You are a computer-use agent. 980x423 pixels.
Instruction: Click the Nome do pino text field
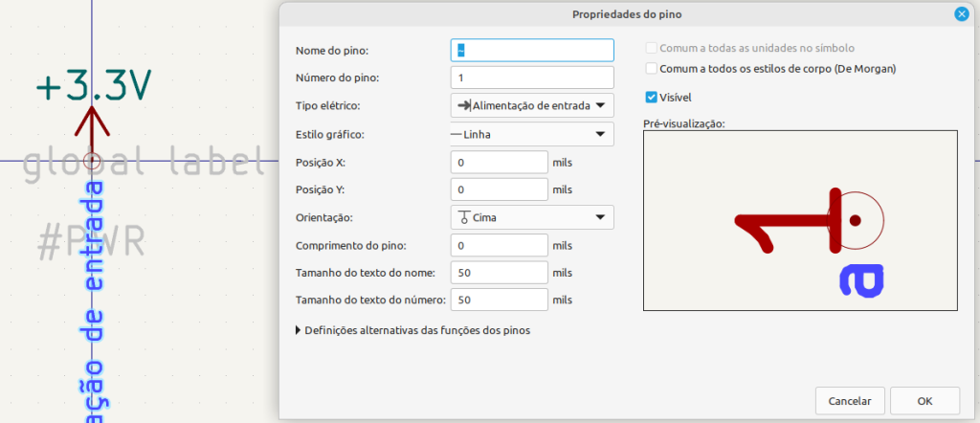tap(532, 50)
